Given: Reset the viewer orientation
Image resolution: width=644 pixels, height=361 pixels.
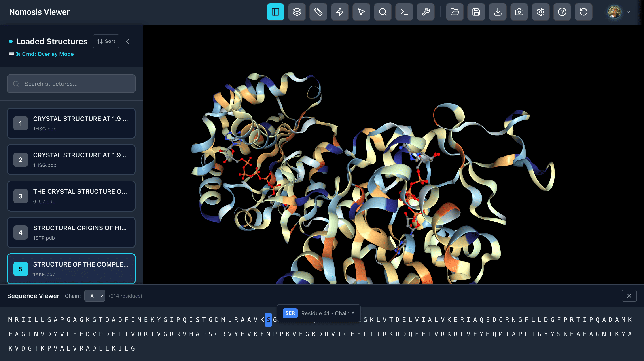Looking at the screenshot, I should (x=583, y=12).
